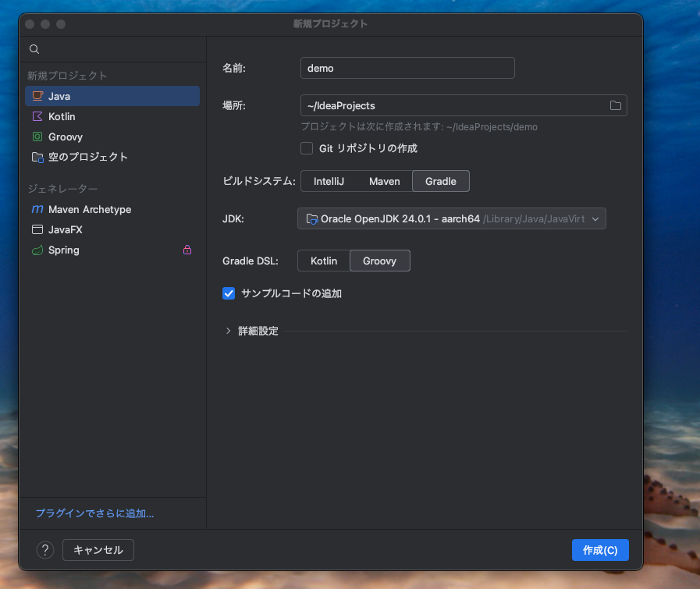This screenshot has height=589, width=700.
Task: Click the search magnifier icon
Action: (34, 49)
